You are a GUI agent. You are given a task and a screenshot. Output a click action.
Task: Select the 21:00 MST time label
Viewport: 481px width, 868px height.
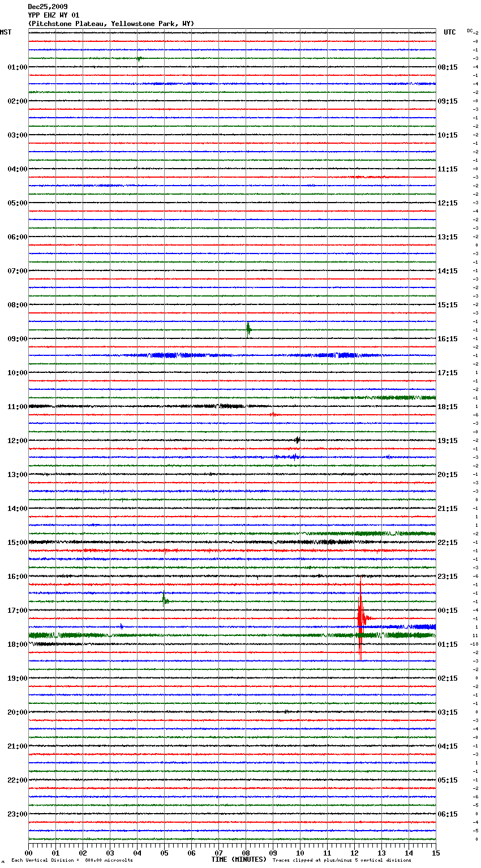(x=18, y=746)
